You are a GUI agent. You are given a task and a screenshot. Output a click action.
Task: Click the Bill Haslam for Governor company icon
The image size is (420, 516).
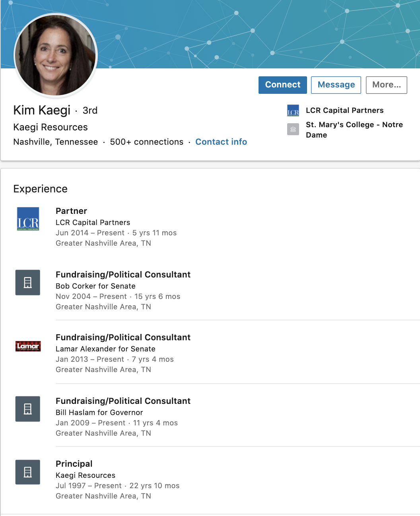click(x=28, y=409)
